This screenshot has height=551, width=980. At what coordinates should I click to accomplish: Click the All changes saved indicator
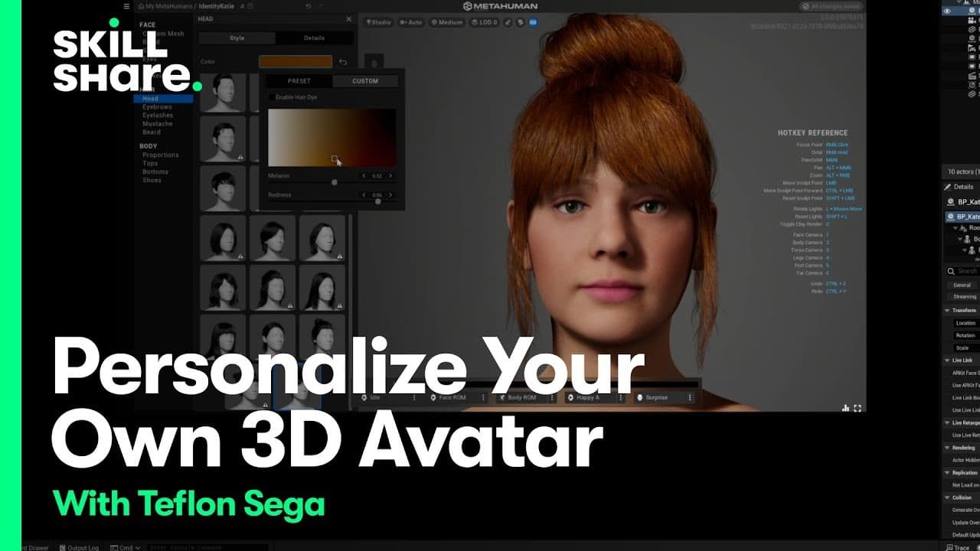tap(831, 6)
